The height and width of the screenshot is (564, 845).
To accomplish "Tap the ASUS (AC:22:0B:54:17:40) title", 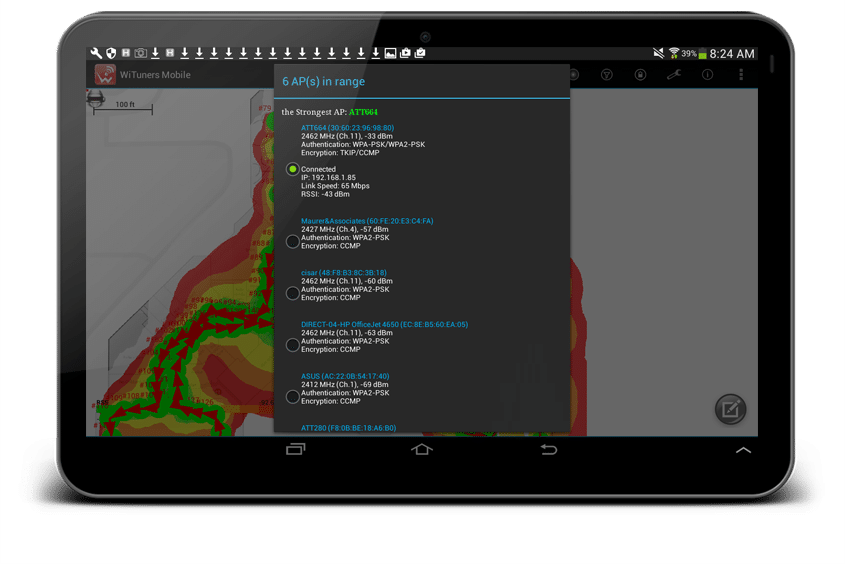I will (345, 376).
